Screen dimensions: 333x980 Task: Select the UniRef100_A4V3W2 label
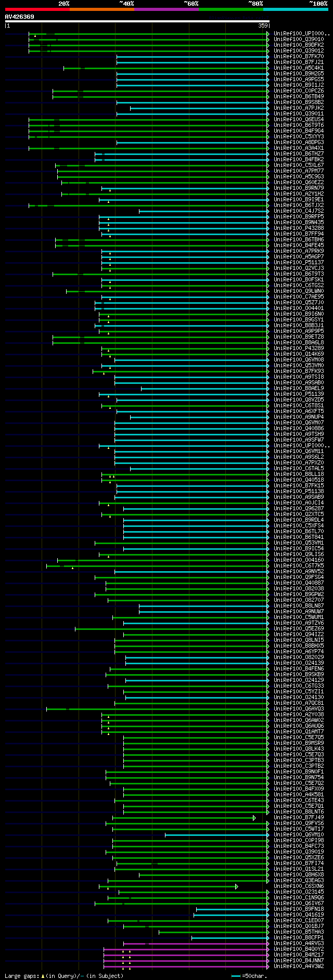pyautogui.click(x=299, y=966)
